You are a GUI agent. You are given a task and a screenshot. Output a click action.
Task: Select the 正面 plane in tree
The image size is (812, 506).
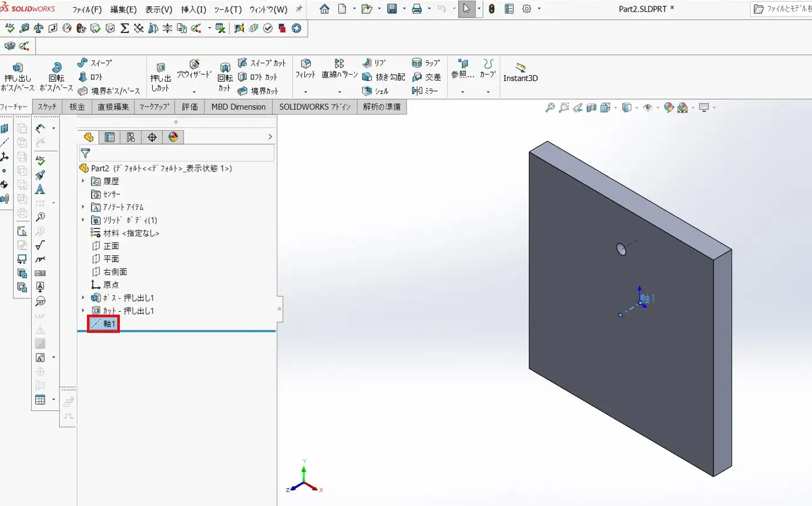(111, 246)
